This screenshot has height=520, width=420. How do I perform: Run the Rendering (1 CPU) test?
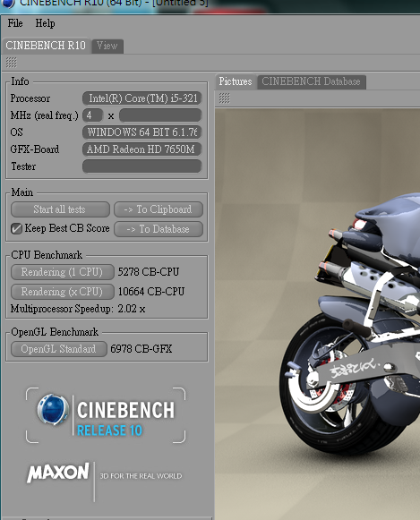63,272
